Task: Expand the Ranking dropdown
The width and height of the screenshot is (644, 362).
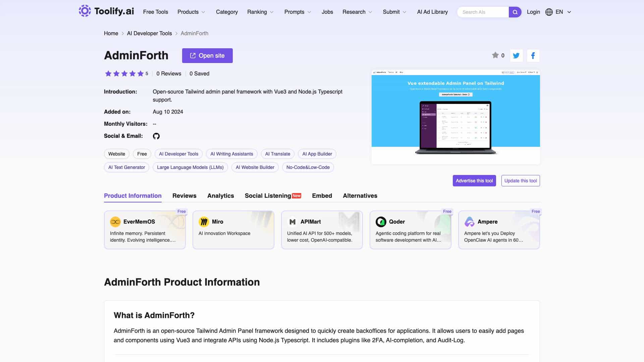Action: click(x=260, y=12)
